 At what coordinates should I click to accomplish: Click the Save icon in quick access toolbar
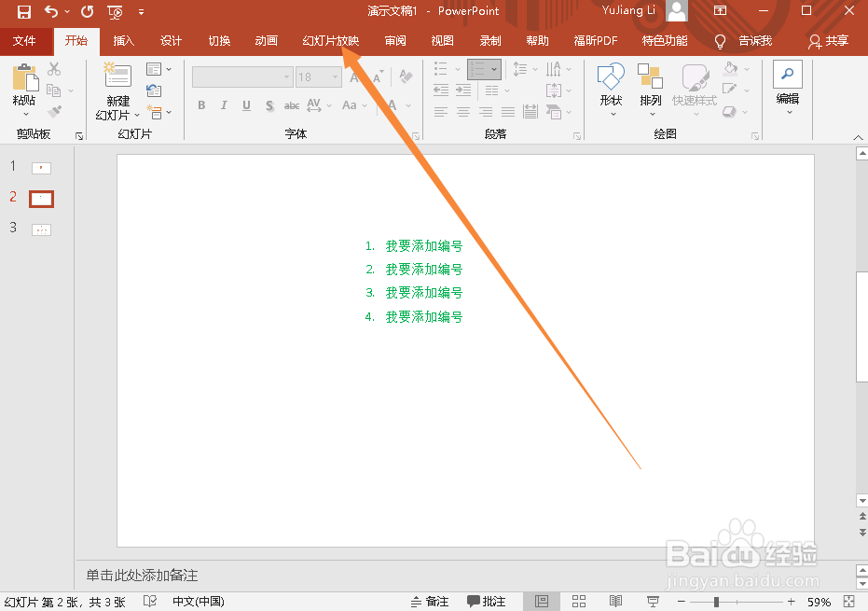(24, 11)
